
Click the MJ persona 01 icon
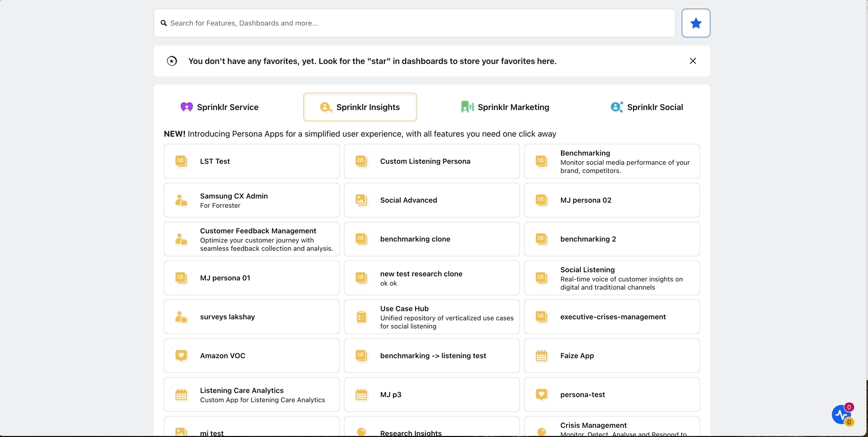181,278
